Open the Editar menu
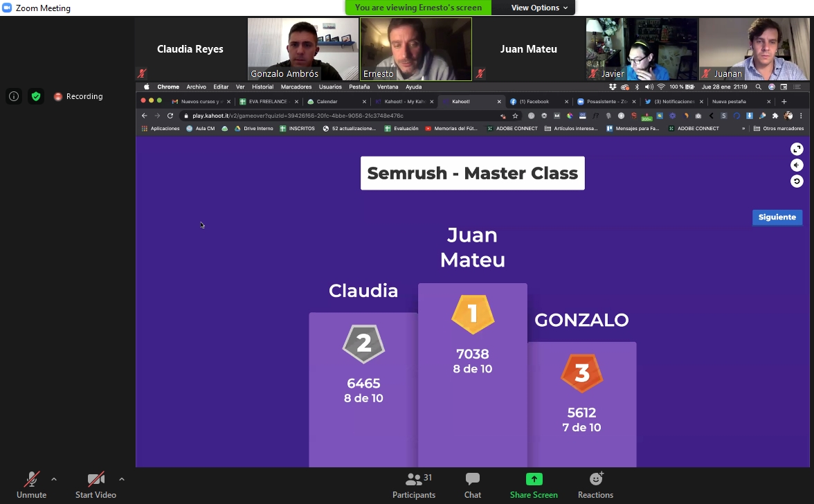The image size is (814, 504). coord(221,87)
